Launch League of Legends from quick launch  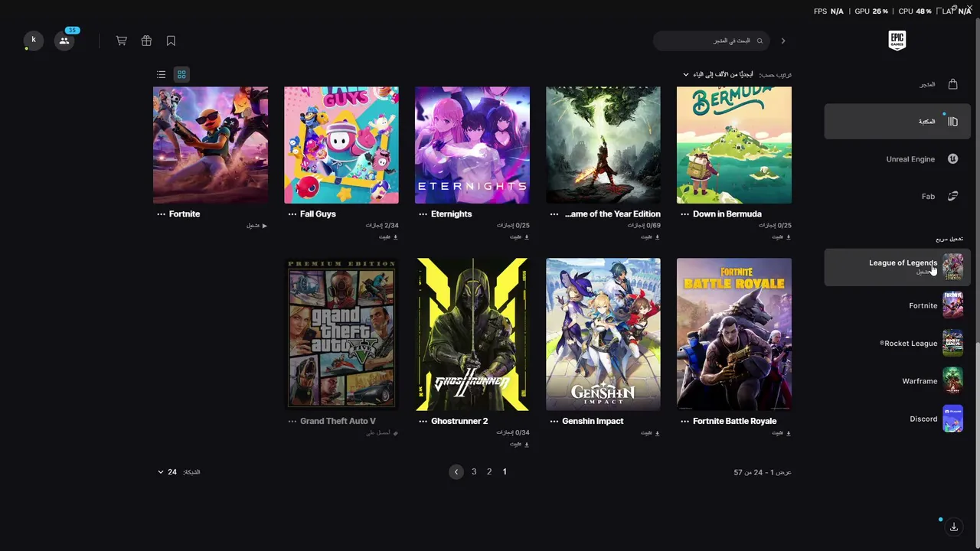[x=897, y=266]
